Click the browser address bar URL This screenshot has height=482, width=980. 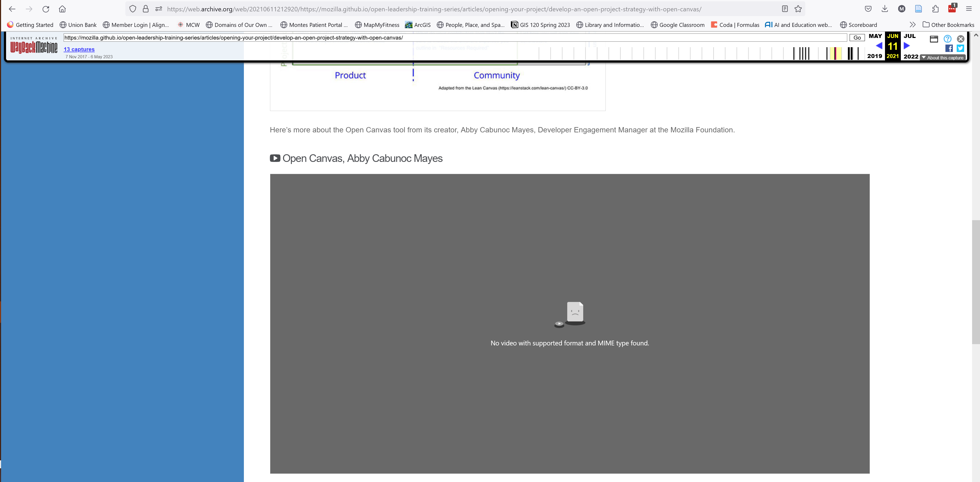click(434, 9)
